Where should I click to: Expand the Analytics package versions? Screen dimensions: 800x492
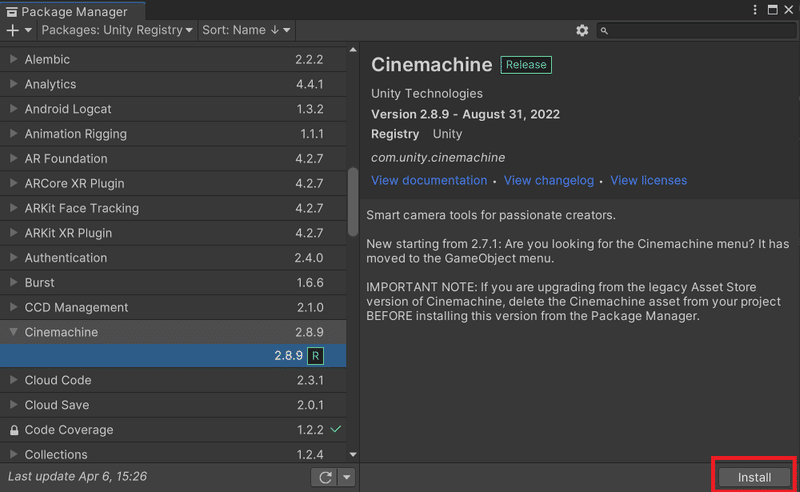(13, 84)
